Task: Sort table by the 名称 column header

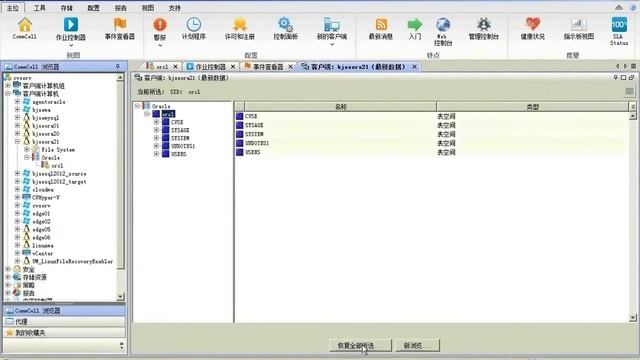Action: pos(340,107)
